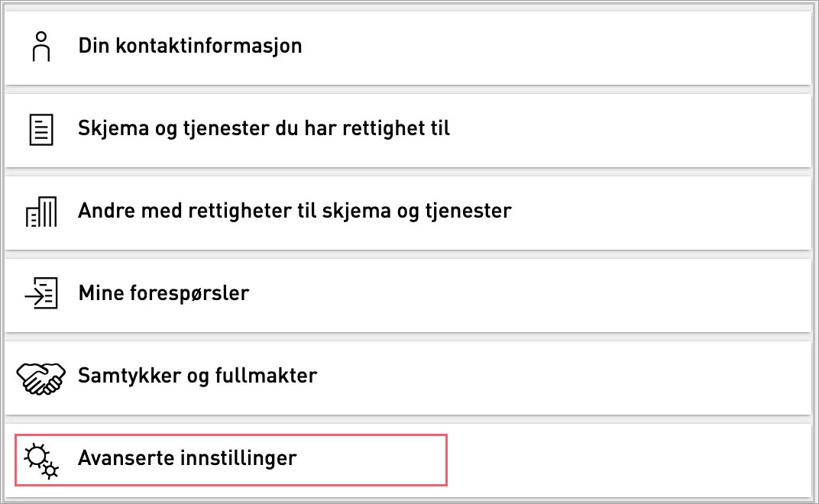Expand the Mine forespørsler panel row

(408, 295)
